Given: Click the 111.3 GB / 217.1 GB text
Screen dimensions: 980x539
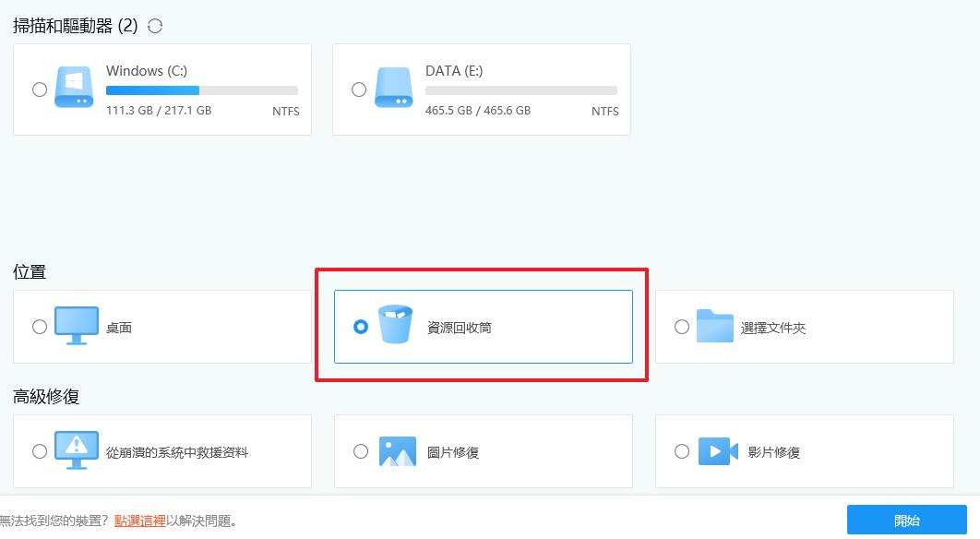Looking at the screenshot, I should [x=159, y=111].
